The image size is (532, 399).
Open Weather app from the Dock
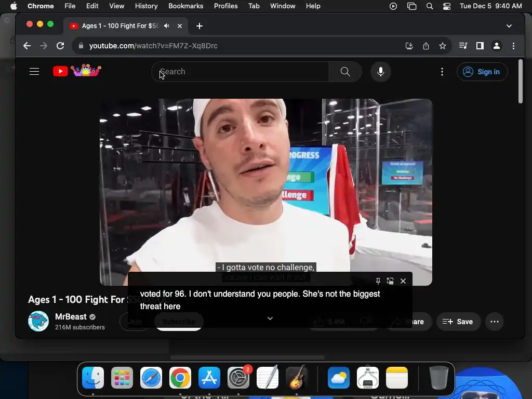(x=339, y=377)
